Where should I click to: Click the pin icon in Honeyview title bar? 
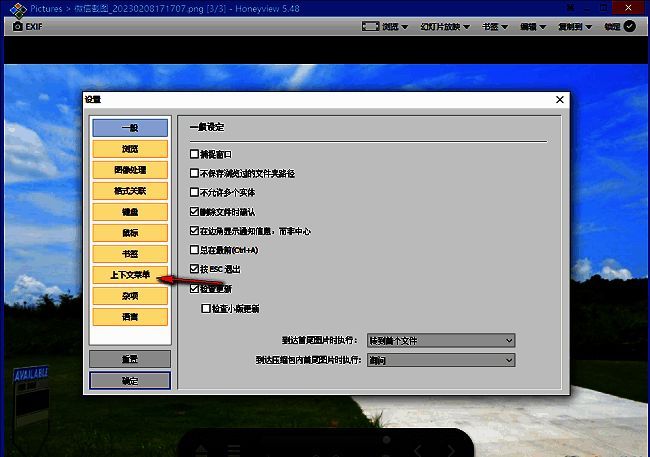(x=571, y=8)
